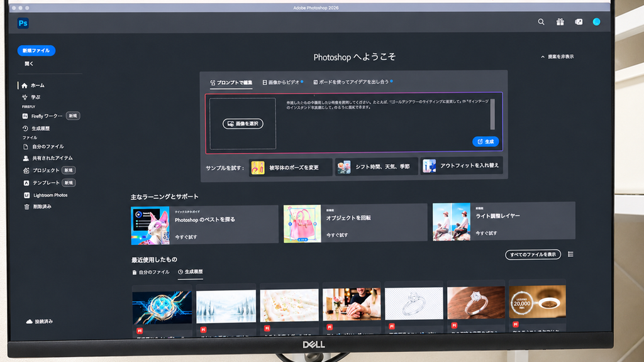The image size is (644, 362).
Task: Click 今すぐ試す under Photoshop のベストを探る
Action: click(186, 237)
